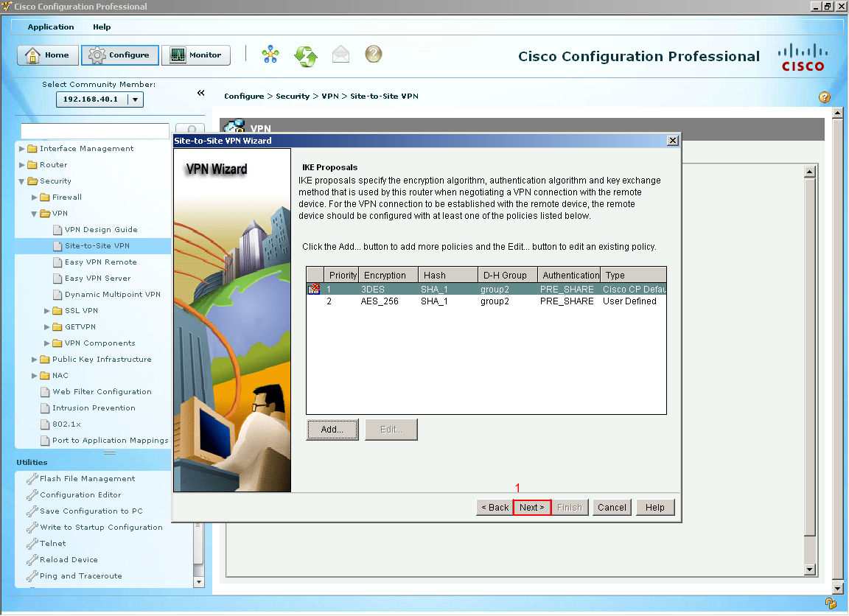Click the Add... button
Viewport: 849px width, 616px height.
[x=332, y=430]
